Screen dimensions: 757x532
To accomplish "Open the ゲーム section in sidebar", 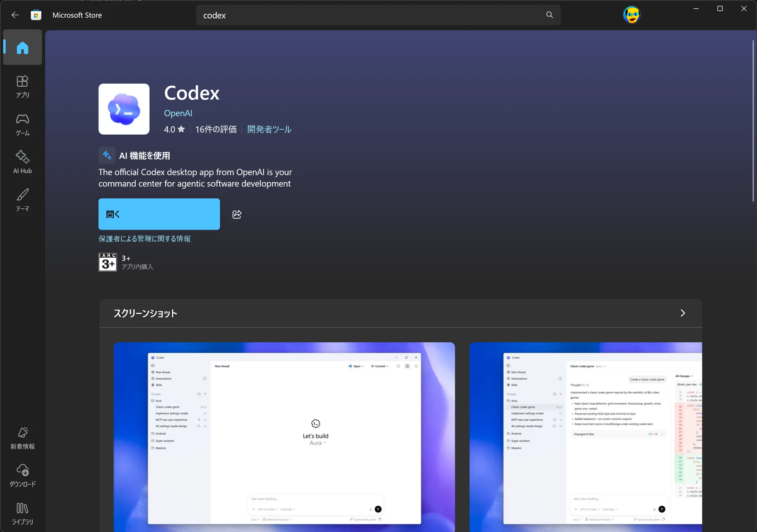I will click(x=23, y=125).
